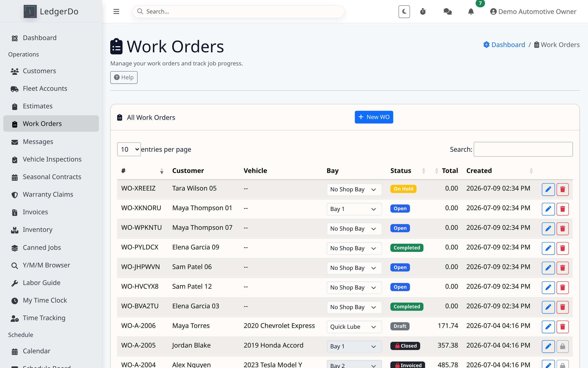Click the Help button
The image size is (588, 368).
124,77
